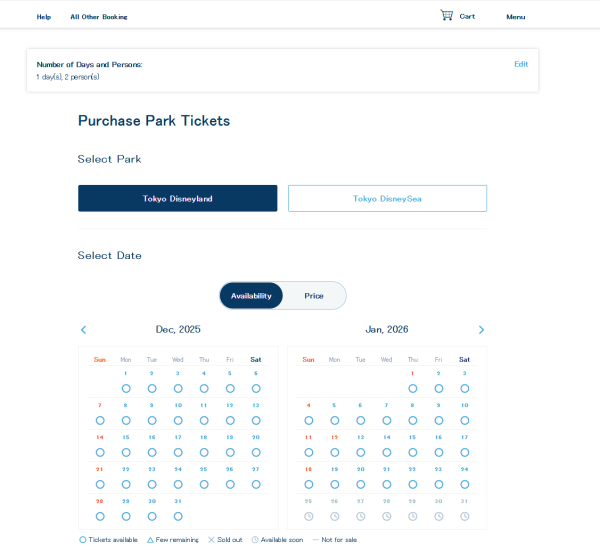The width and height of the screenshot is (600, 550).
Task: Advance to next month with right chevron
Action: click(481, 330)
